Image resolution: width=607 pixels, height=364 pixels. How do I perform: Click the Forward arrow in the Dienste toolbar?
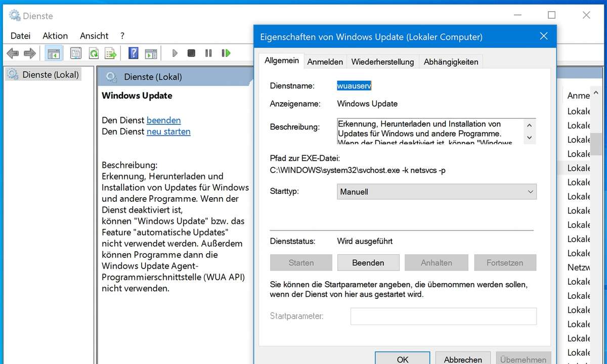click(30, 53)
